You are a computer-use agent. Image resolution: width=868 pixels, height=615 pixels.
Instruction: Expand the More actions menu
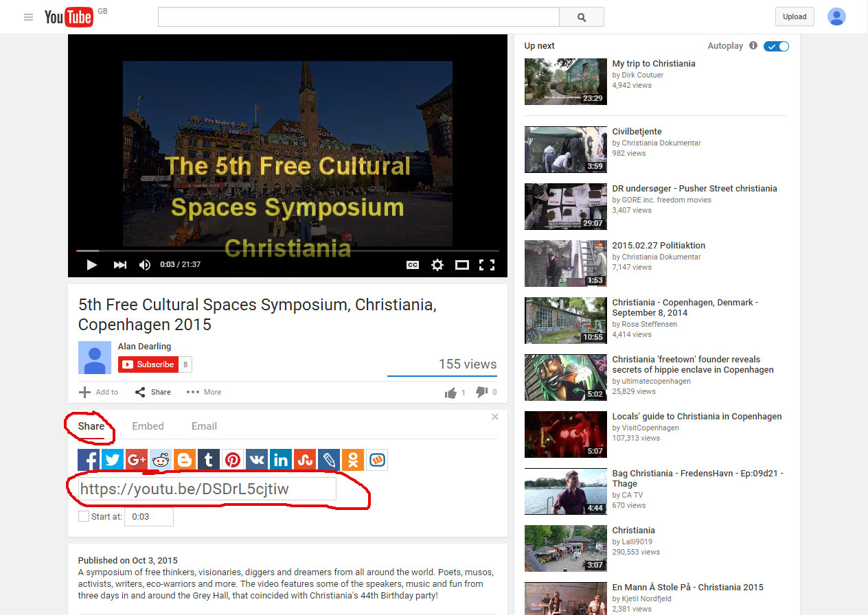204,392
